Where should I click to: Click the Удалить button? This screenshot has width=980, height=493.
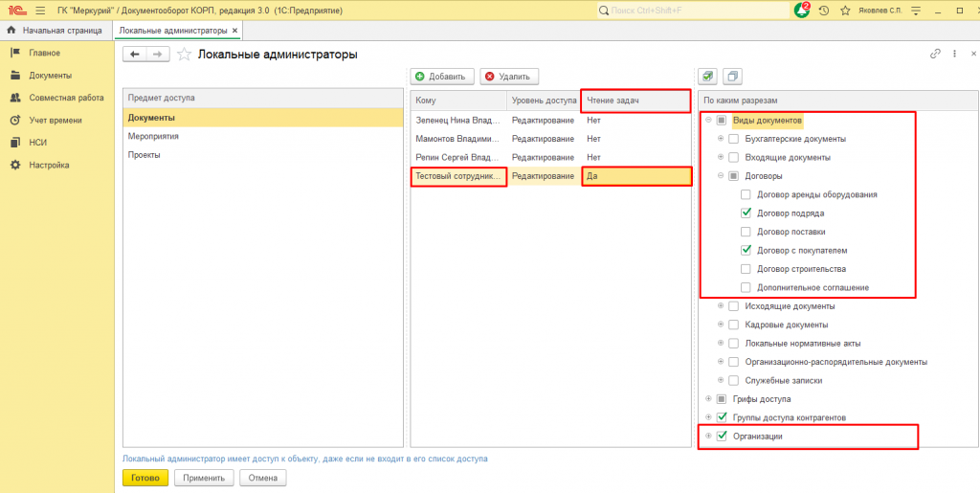click(509, 77)
